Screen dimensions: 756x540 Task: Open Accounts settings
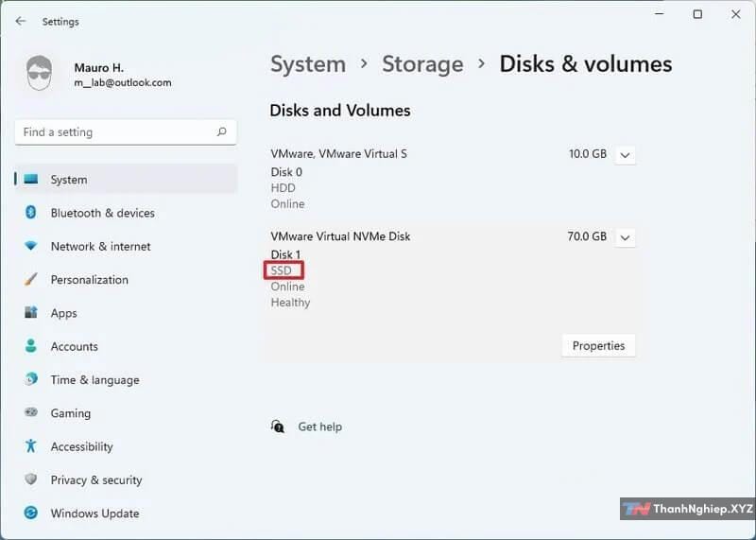coord(126,346)
